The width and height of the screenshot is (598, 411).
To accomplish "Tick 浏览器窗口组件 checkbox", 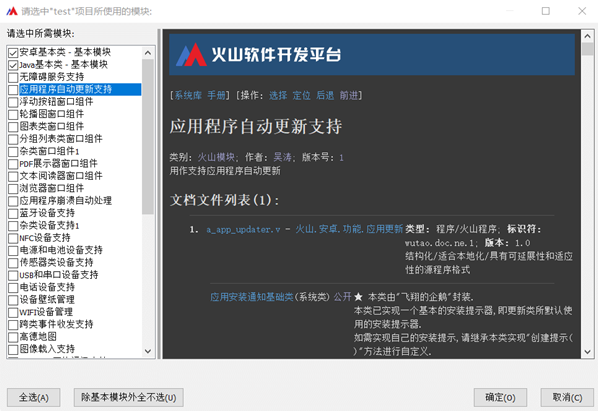I will point(13,189).
